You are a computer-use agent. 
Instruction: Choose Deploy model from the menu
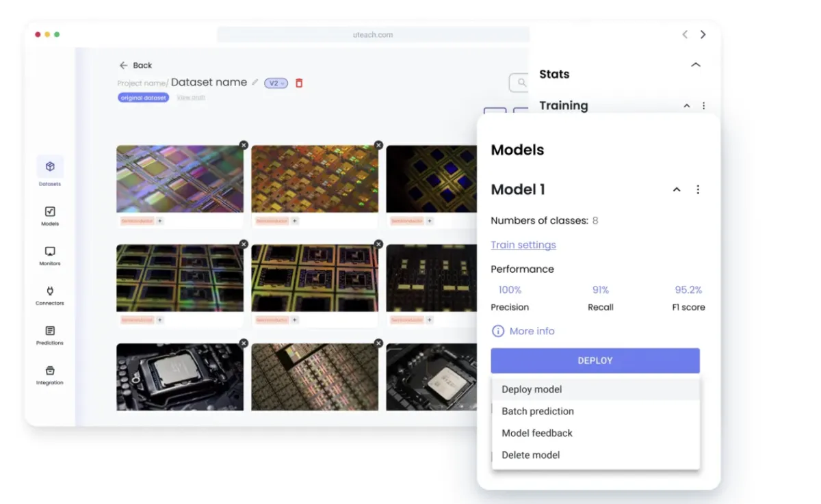[595, 389]
